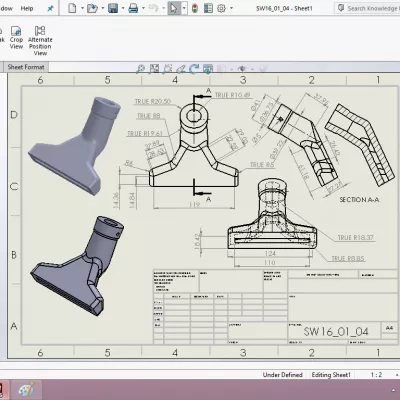This screenshot has height=400, width=400.
Task: Click the Hide/Show Items icon
Action: pos(242,69)
